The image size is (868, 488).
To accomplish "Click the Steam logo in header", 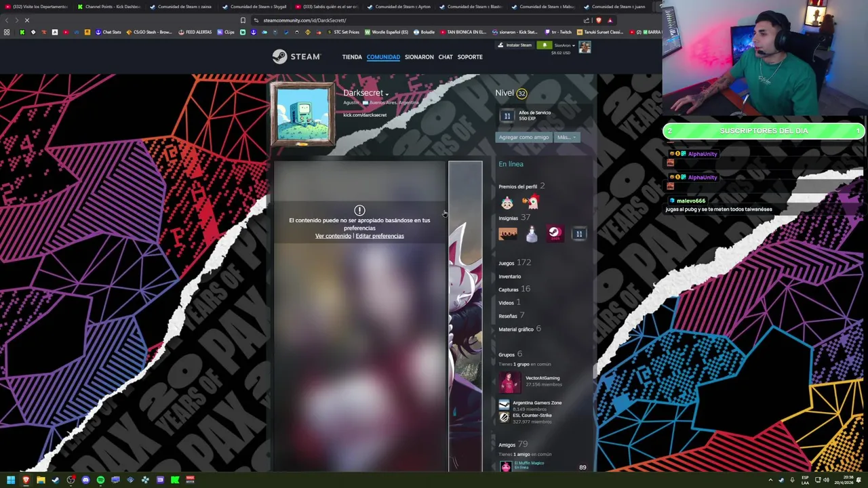I will (296, 57).
